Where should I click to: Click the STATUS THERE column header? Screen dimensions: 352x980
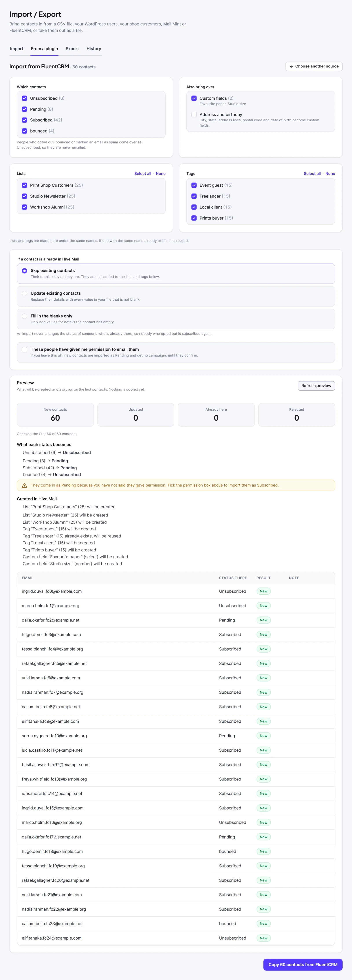(233, 578)
